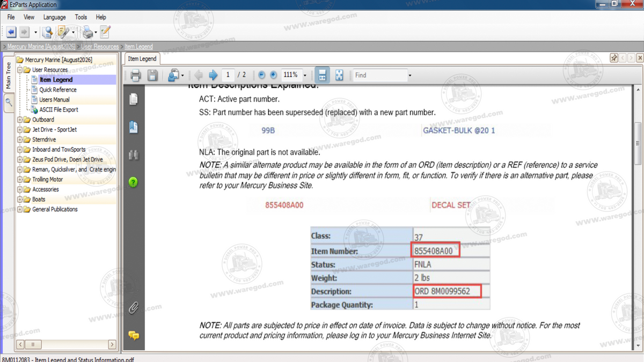The height and width of the screenshot is (362, 644).
Task: Click the PDF viewer print icon
Action: 135,75
